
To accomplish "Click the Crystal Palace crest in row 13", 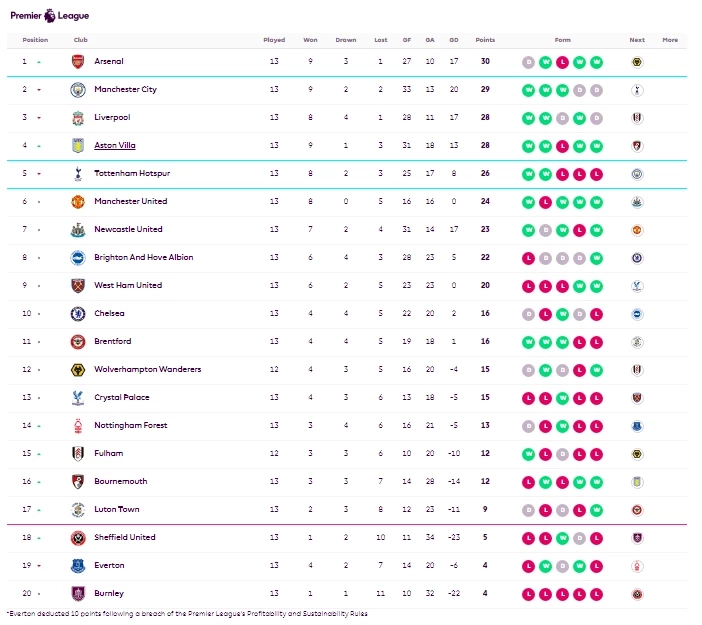I will [x=78, y=398].
